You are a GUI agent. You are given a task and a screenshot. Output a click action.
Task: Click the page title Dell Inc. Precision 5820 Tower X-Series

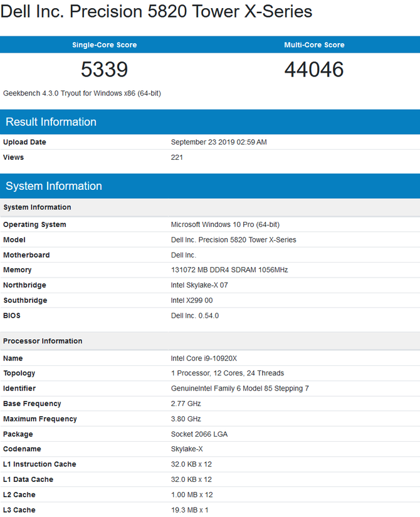tap(156, 11)
